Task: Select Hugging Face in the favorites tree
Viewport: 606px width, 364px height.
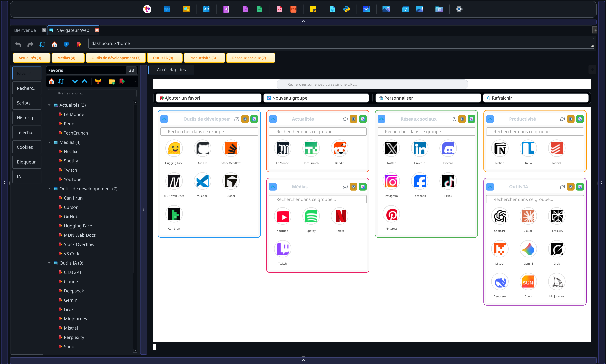Action: 78,226
